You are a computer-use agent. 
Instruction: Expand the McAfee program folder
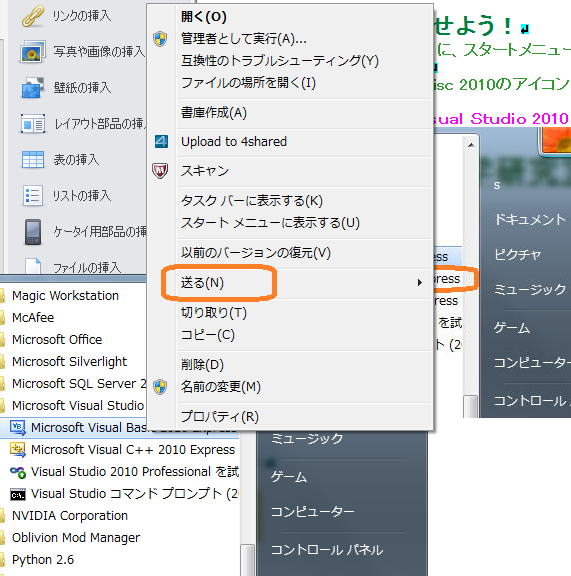click(33, 317)
